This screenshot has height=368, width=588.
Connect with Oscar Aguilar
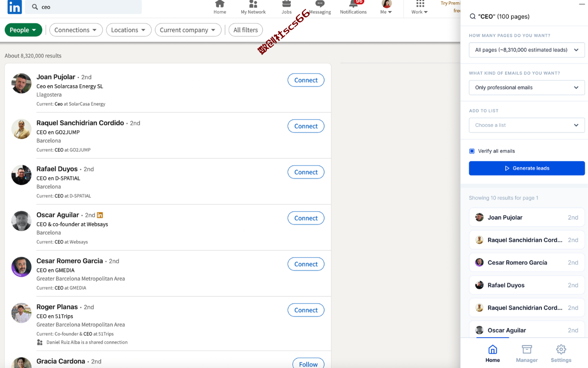click(x=306, y=218)
